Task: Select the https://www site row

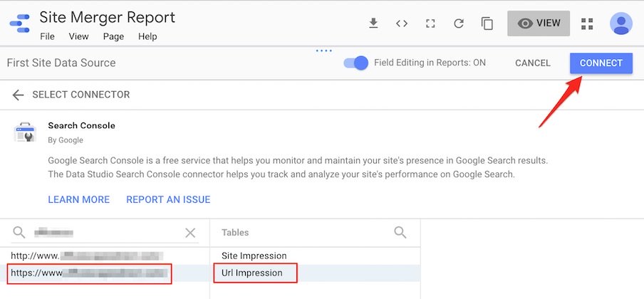Action: coord(105,273)
